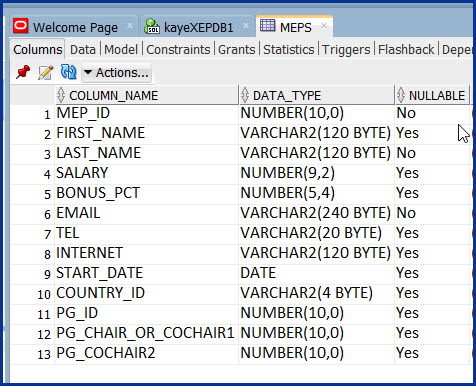Click sort arrows icon beside COLUMN_NAME

pyautogui.click(x=61, y=95)
